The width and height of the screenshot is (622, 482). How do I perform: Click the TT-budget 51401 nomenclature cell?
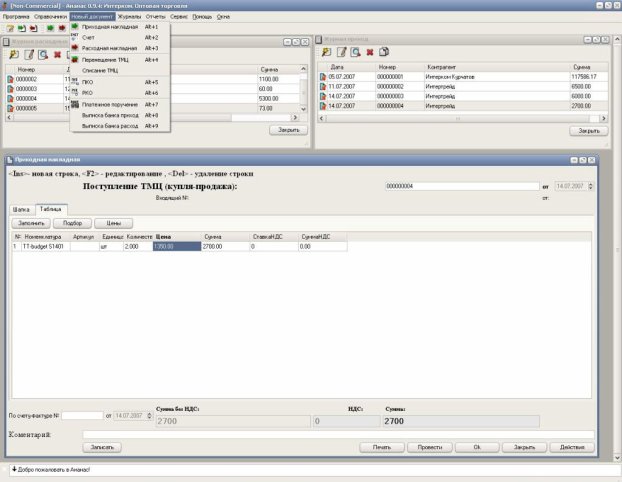click(46, 247)
